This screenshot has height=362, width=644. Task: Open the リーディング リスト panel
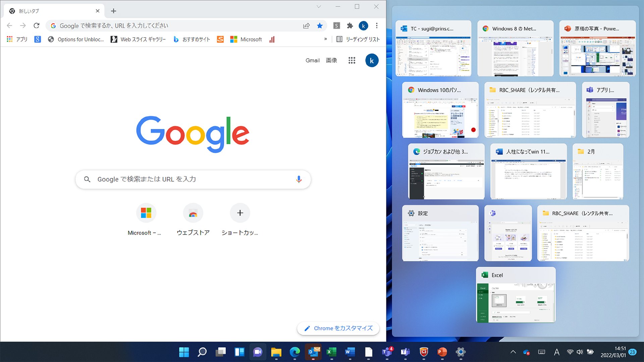(358, 39)
